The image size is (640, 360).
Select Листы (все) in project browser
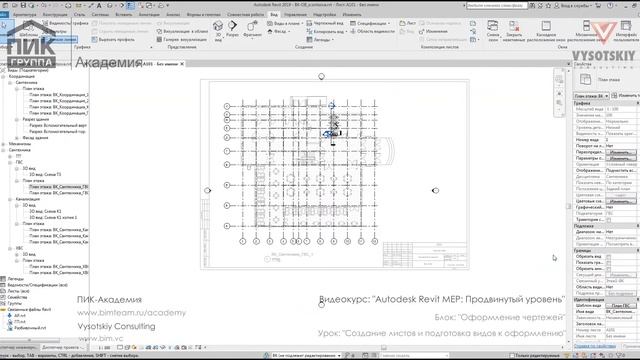pos(18,291)
